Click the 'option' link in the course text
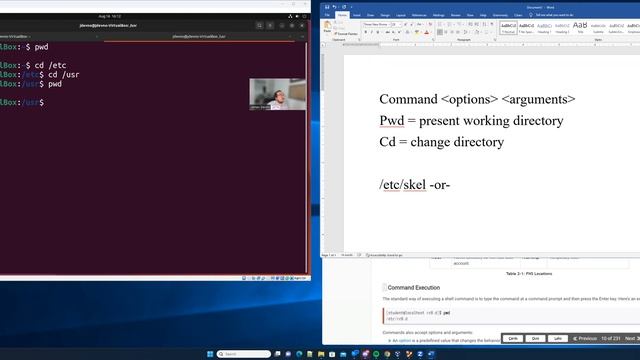This screenshot has width=640, height=360. pos(404,340)
